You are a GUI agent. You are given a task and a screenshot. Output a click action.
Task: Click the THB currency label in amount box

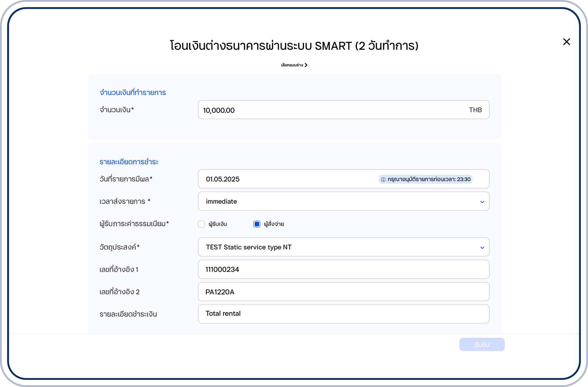tap(475, 110)
